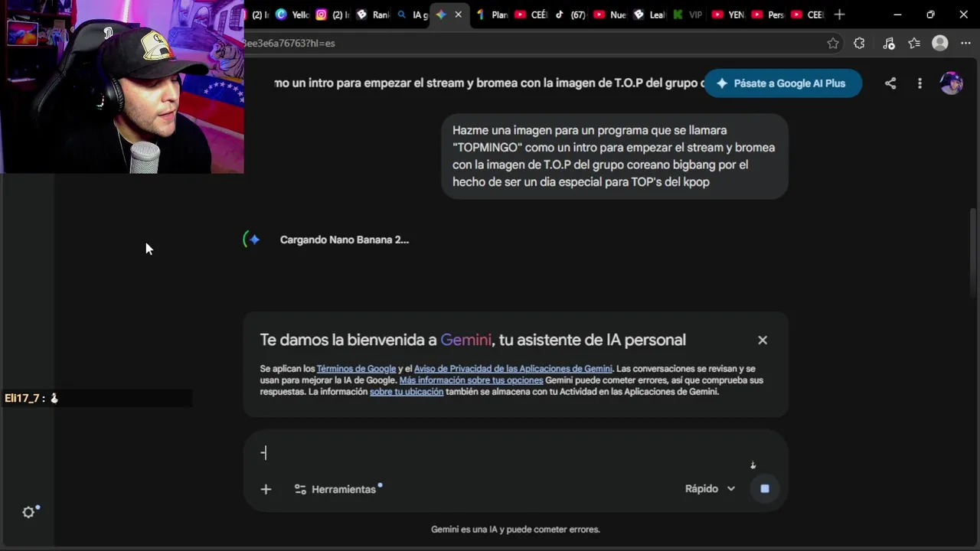The height and width of the screenshot is (551, 980).
Task: Click the Gemini sparkle loading icon
Action: pyautogui.click(x=253, y=240)
